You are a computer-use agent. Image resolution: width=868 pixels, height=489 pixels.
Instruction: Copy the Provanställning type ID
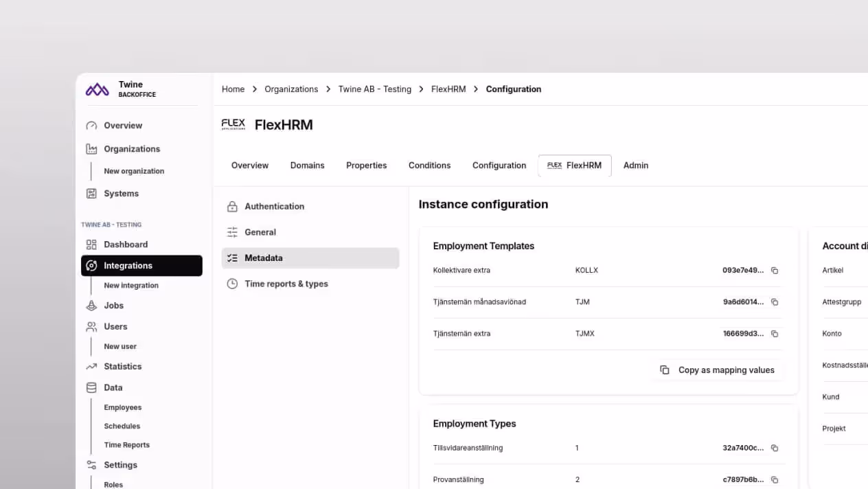[x=775, y=479]
